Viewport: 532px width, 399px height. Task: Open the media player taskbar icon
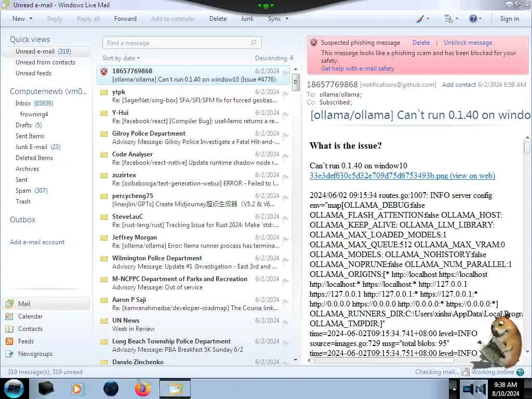coord(78,389)
